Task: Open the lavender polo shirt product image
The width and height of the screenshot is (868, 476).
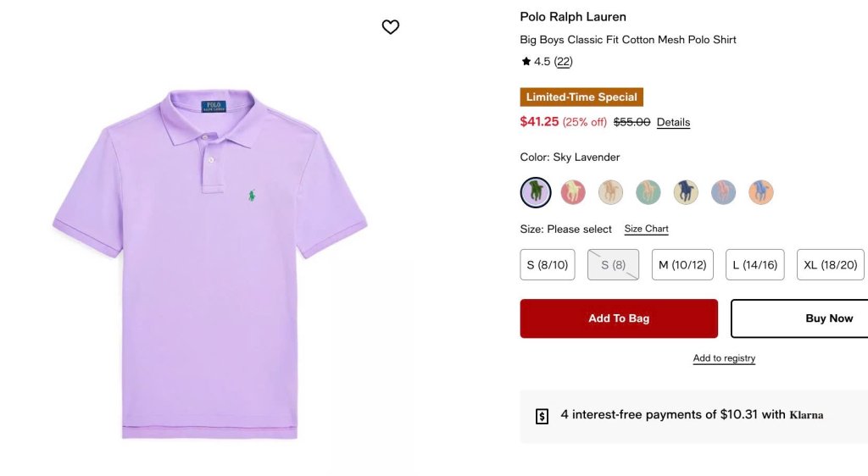Action: (x=210, y=264)
